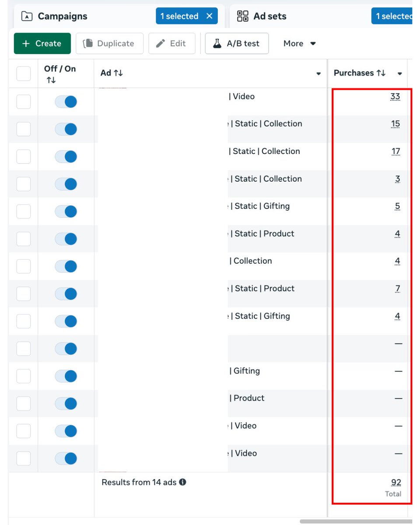Viewport: 420px width, 525px height.
Task: Turn off the ad with 33 purchases
Action: tap(66, 101)
